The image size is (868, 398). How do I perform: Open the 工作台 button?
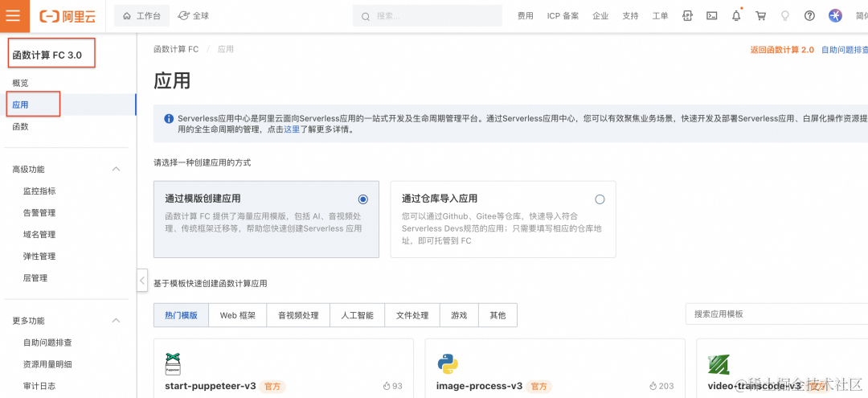coord(141,16)
